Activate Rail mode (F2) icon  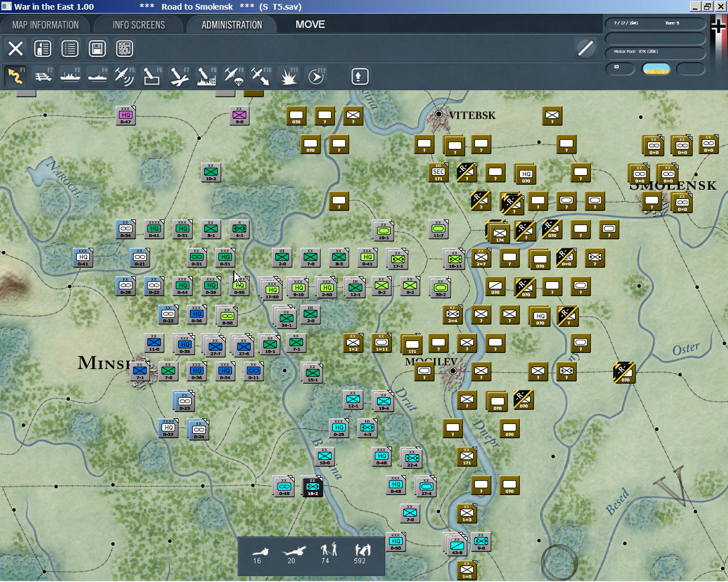pyautogui.click(x=43, y=76)
